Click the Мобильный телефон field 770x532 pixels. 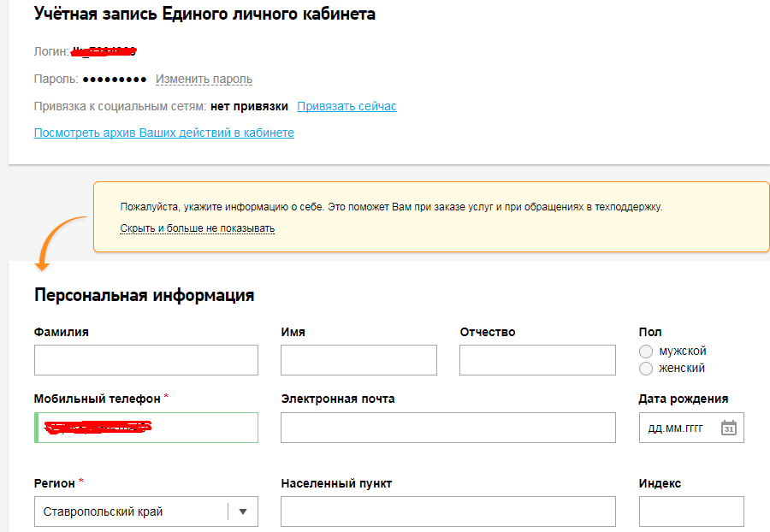145,428
